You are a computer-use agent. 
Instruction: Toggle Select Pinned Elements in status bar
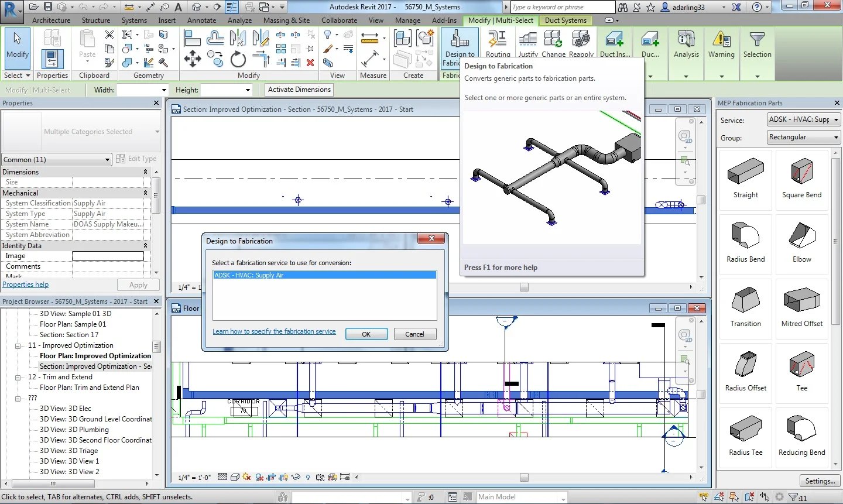(734, 497)
